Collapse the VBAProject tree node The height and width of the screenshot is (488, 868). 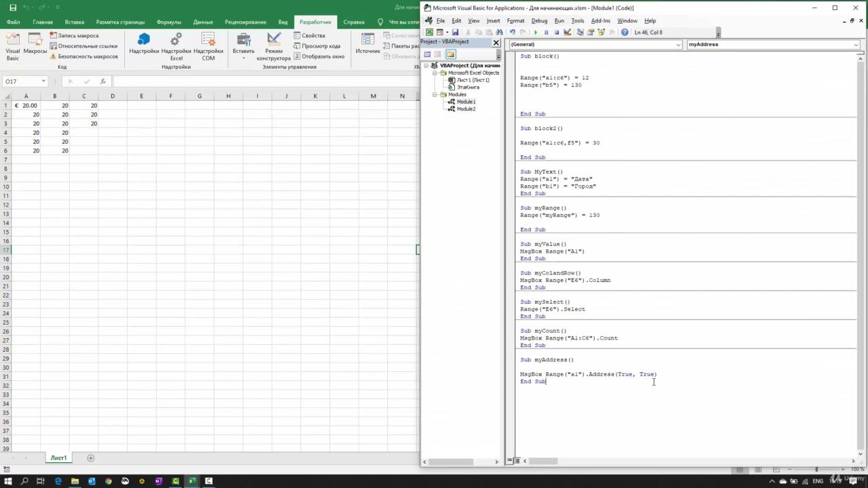coord(426,66)
